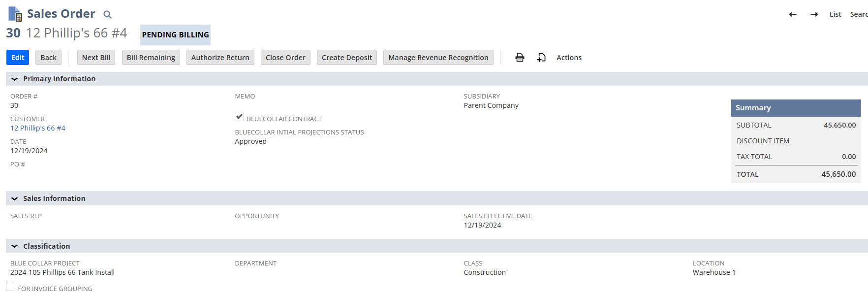Click the Pending Billing status badge

point(175,35)
